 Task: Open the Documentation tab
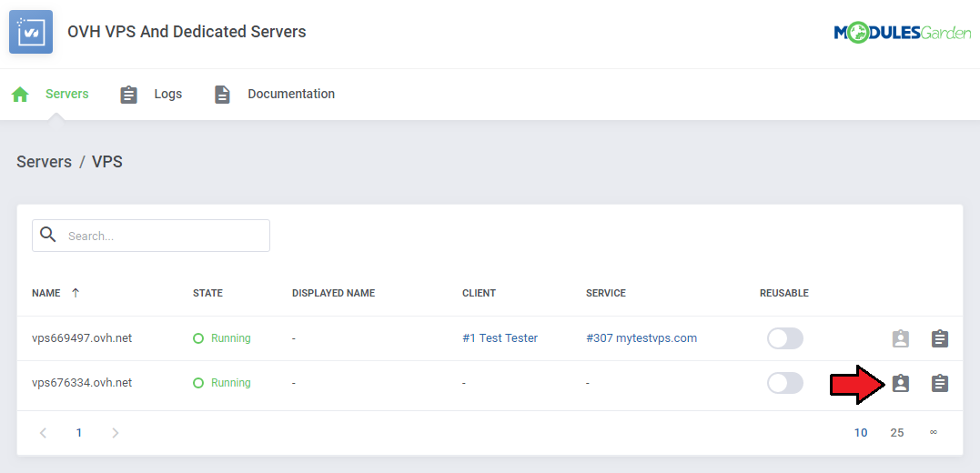pyautogui.click(x=291, y=94)
